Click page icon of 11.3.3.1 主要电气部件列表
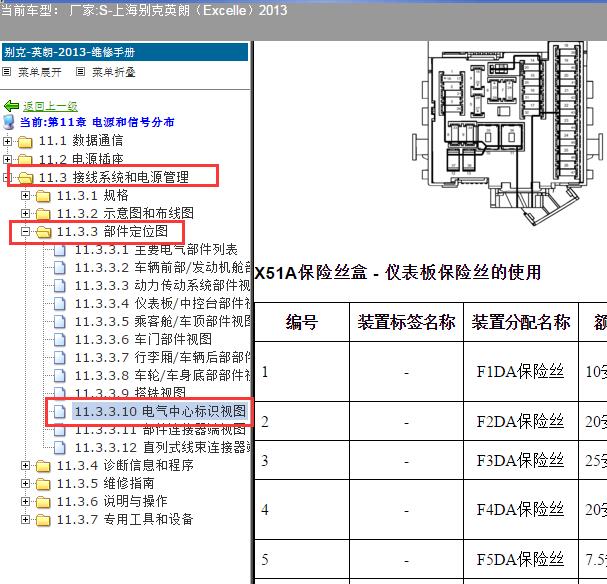 [60, 250]
